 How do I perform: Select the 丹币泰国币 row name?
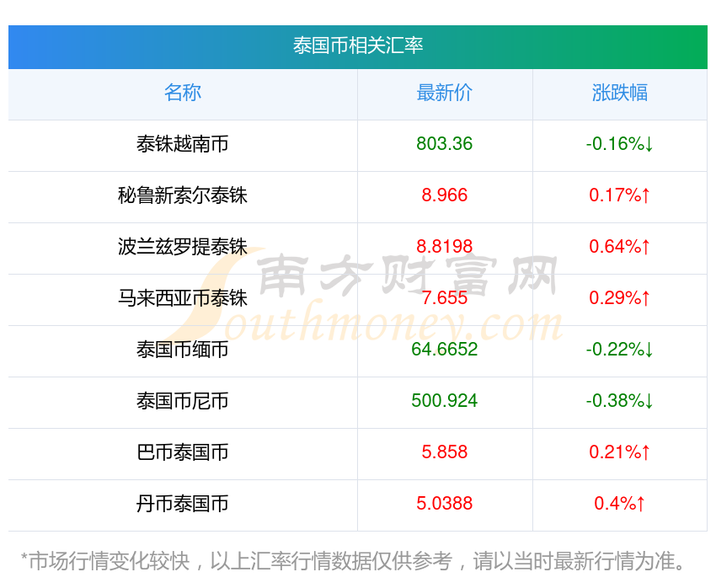183,504
